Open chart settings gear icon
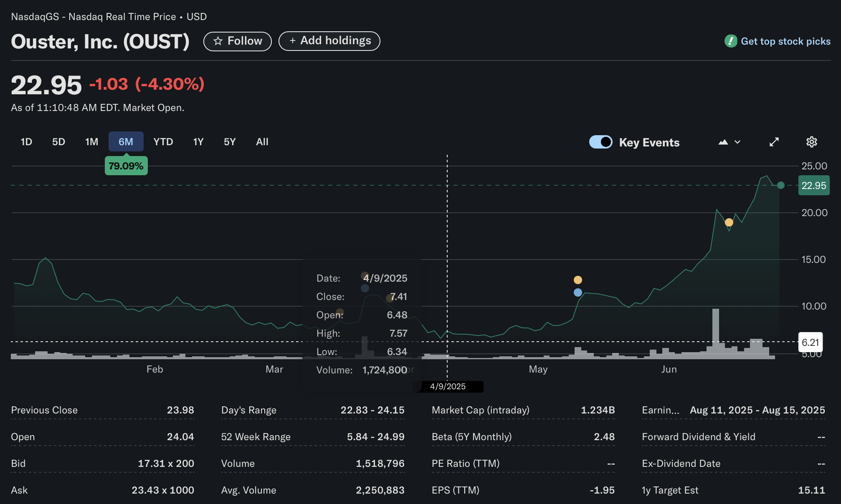 pos(811,142)
